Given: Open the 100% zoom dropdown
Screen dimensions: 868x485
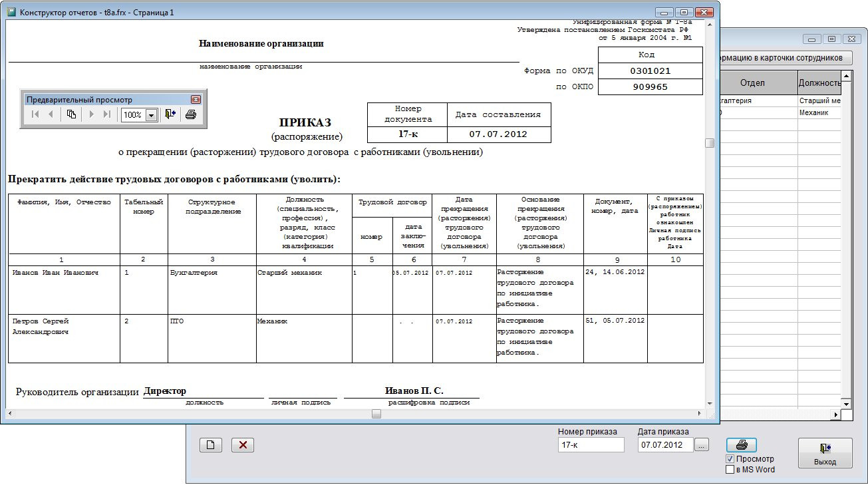Looking at the screenshot, I should pos(151,115).
